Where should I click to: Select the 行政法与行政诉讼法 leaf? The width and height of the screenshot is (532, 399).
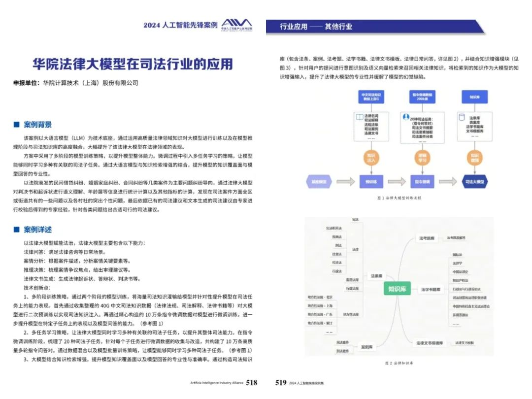[x=466, y=289]
